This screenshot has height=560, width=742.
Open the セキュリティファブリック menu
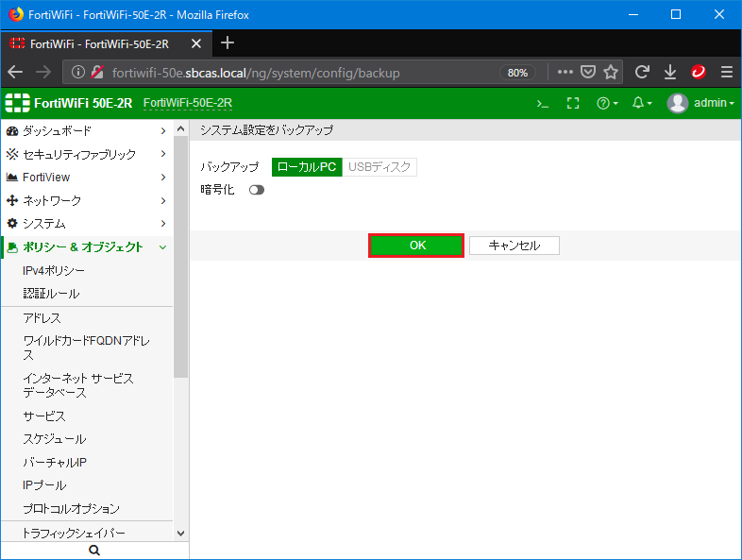tap(87, 154)
